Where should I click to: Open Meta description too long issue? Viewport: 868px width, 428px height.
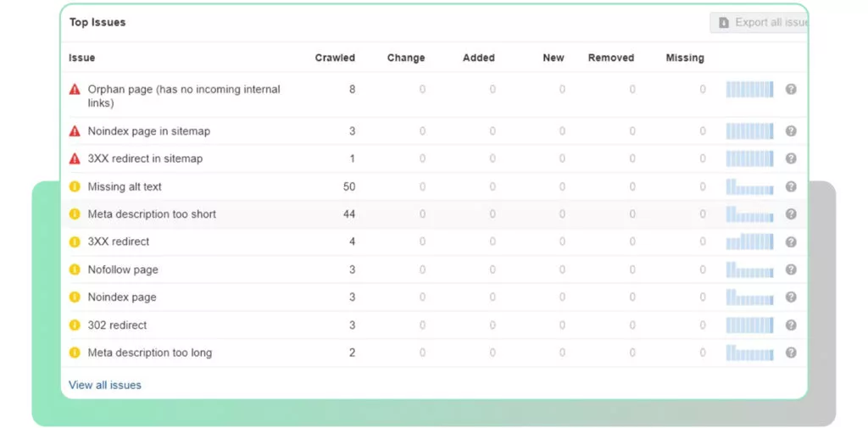149,353
